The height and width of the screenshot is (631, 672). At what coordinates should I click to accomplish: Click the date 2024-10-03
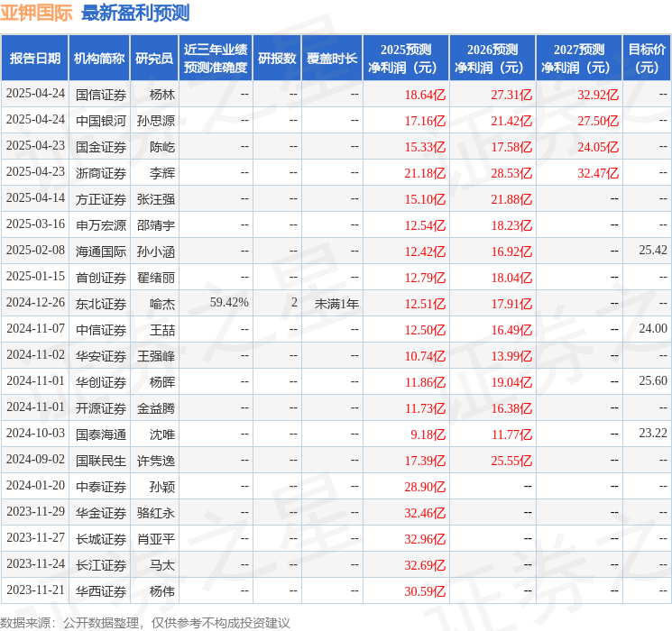tap(35, 433)
